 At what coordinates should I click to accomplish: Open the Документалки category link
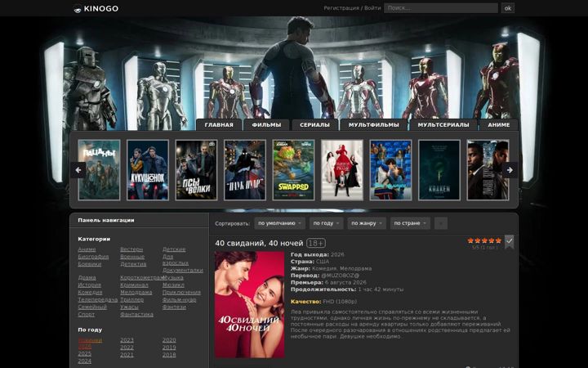click(x=183, y=271)
